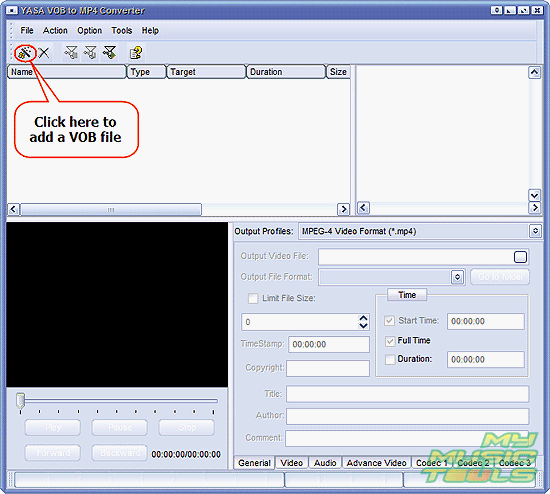This screenshot has height=494, width=550.
Task: Open the Output File Format dropdown
Action: pyautogui.click(x=457, y=277)
